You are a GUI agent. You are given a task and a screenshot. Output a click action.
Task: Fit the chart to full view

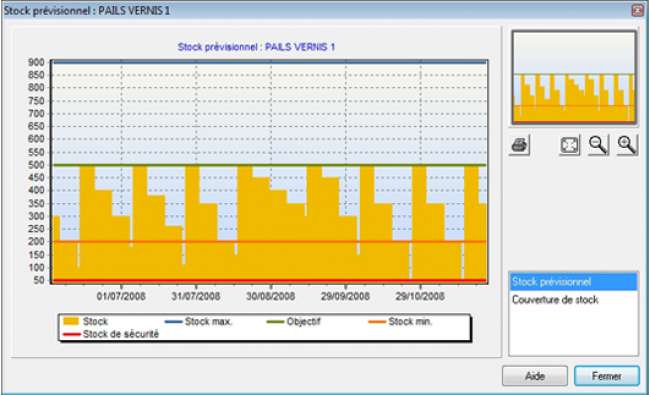(569, 145)
